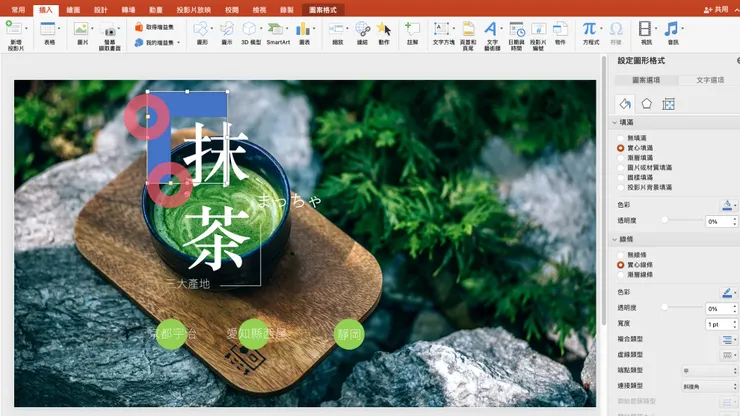Viewport: 740px width, 416px height.
Task: Click the 新增投影片 (New Slide) icon
Action: click(x=14, y=30)
